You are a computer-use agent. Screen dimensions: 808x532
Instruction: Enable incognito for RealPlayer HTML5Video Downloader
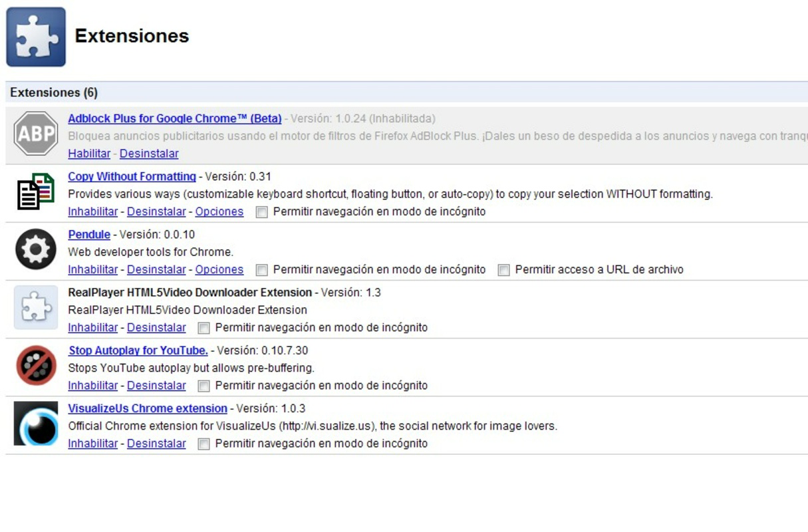tap(204, 328)
